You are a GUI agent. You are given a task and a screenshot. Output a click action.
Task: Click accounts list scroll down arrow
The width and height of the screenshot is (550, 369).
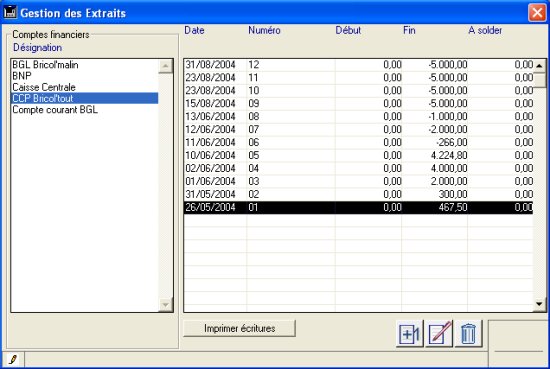pyautogui.click(x=165, y=304)
